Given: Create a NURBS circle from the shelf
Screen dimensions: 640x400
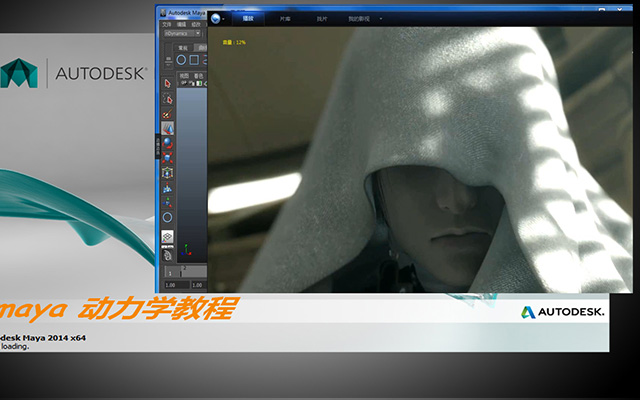Looking at the screenshot, I should pos(181,60).
